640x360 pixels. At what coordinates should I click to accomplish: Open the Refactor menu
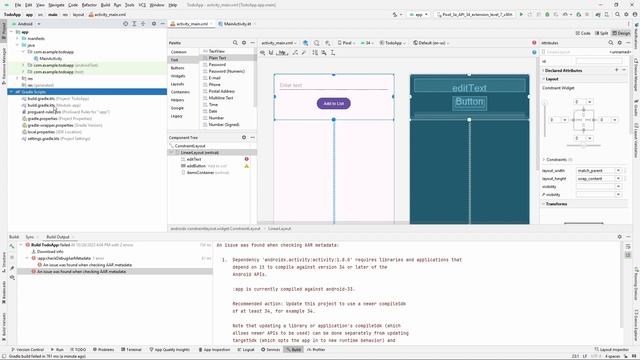coord(89,5)
